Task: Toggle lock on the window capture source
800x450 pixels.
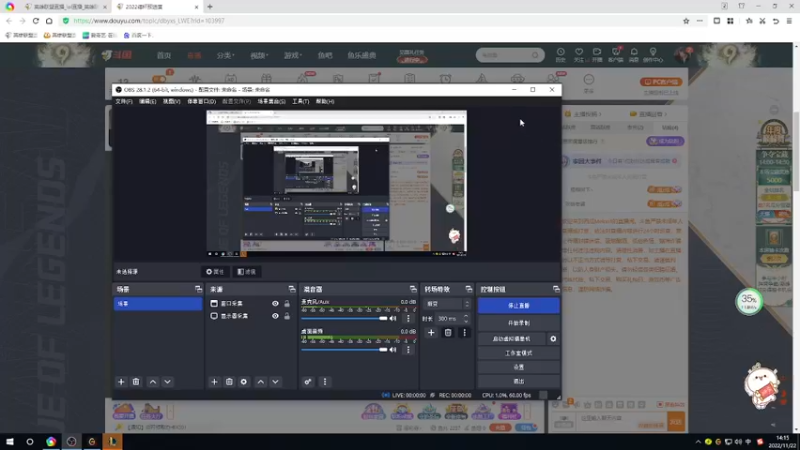Action: click(x=287, y=304)
